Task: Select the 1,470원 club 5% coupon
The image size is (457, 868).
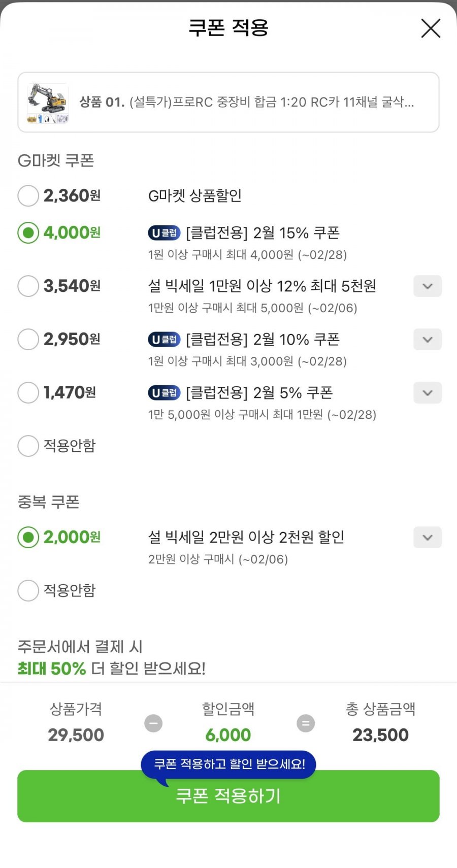Action: (28, 393)
